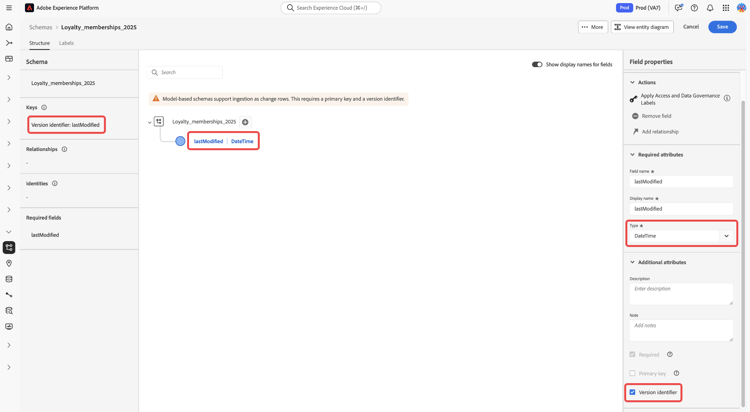Click the plus icon beside Loyalty_memberships_2025
Screen dimensions: 750x412
(245, 122)
